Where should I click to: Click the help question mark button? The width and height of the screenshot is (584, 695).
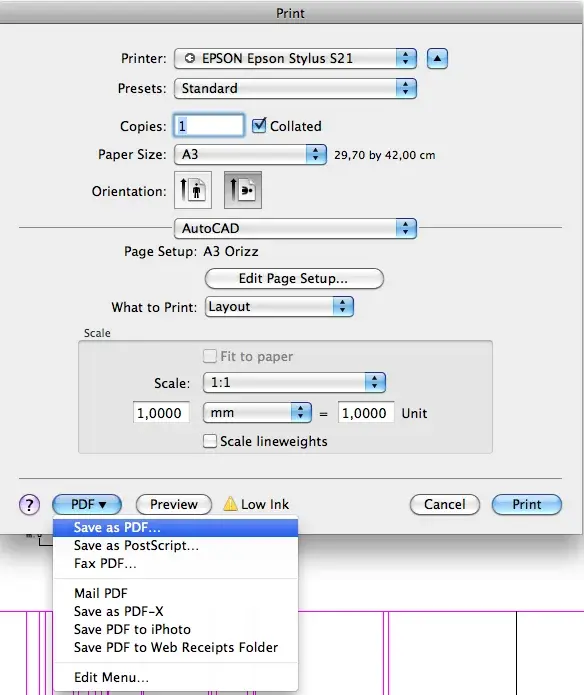pyautogui.click(x=29, y=504)
